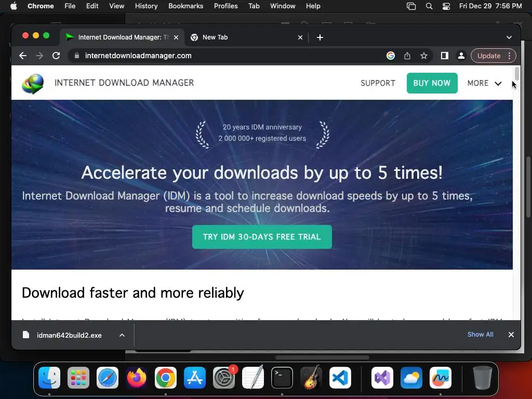Viewport: 532px width, 399px height.
Task: Open the File menu
Action: pos(70,6)
